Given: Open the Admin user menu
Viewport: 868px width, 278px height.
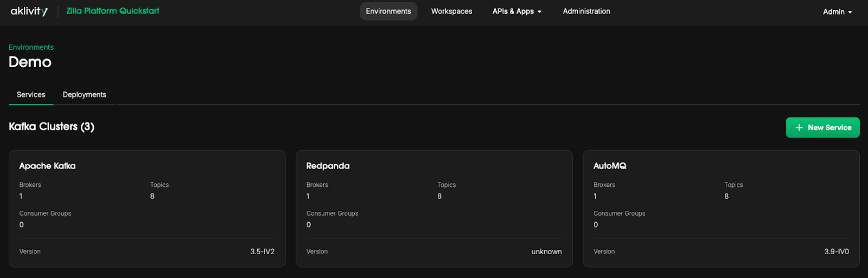Looking at the screenshot, I should pos(838,12).
